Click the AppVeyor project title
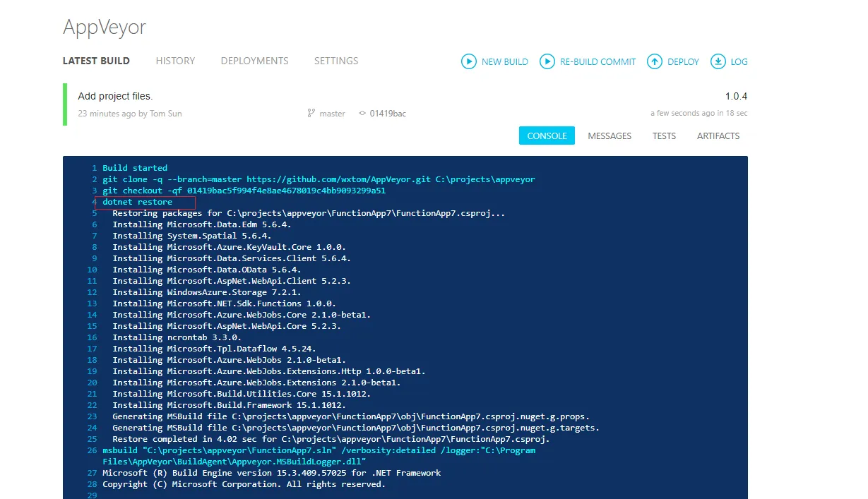Viewport: 868px width, 499px height. click(x=105, y=27)
